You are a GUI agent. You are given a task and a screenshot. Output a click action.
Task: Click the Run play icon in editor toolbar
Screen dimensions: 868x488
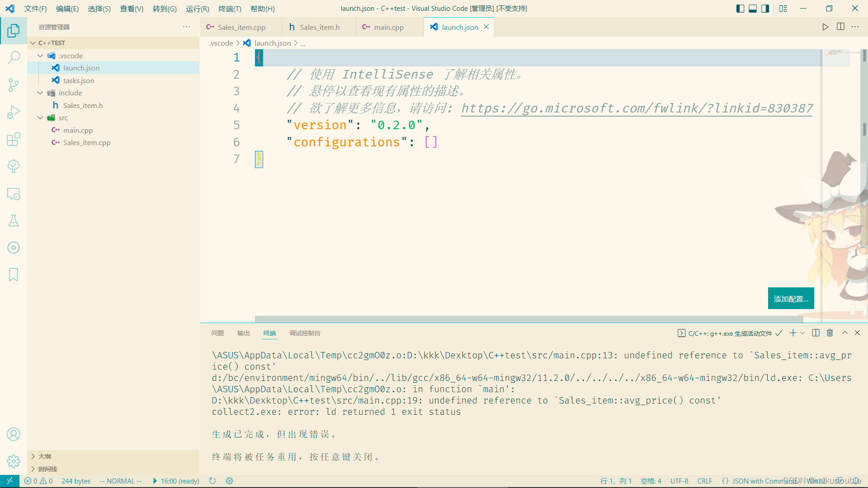(x=825, y=27)
